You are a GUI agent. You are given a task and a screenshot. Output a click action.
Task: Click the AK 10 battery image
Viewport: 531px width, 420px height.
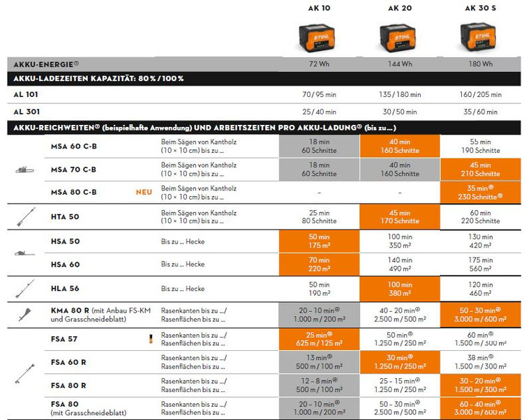coord(317,38)
